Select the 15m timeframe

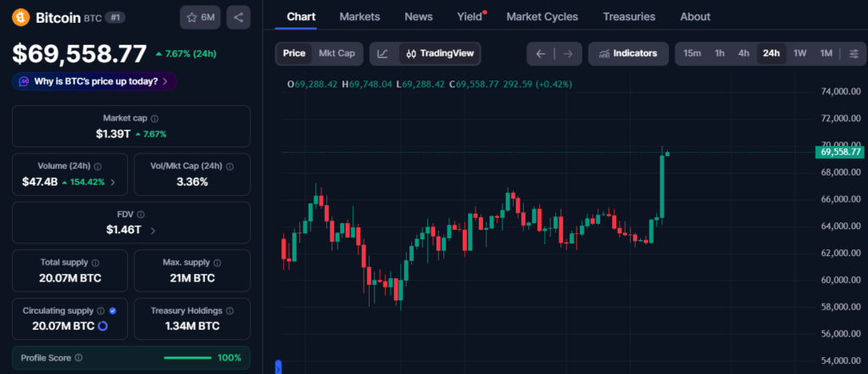pos(692,53)
